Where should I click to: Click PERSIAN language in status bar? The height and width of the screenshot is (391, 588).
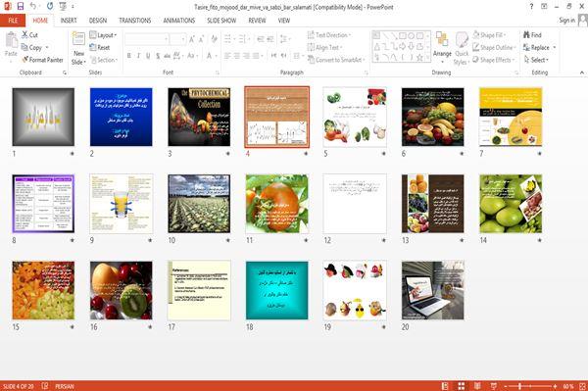65,386
